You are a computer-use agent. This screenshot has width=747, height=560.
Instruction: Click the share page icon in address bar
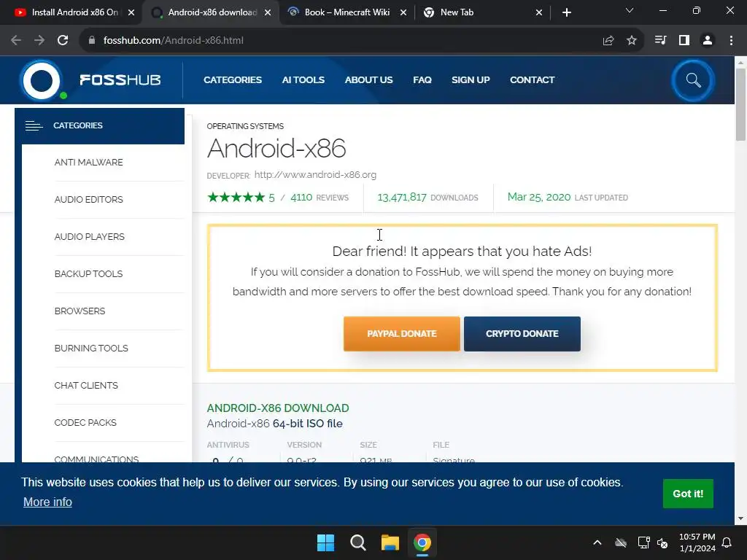tap(608, 41)
